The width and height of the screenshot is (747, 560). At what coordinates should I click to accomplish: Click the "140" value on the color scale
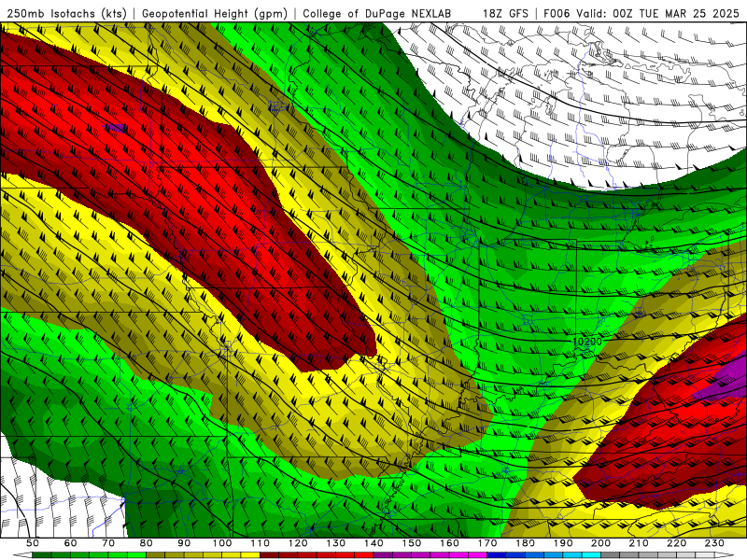(x=373, y=543)
